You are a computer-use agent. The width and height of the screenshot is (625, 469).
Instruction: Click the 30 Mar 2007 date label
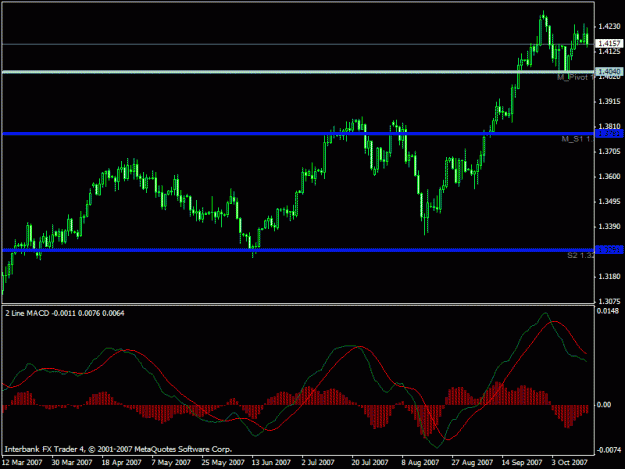point(72,463)
